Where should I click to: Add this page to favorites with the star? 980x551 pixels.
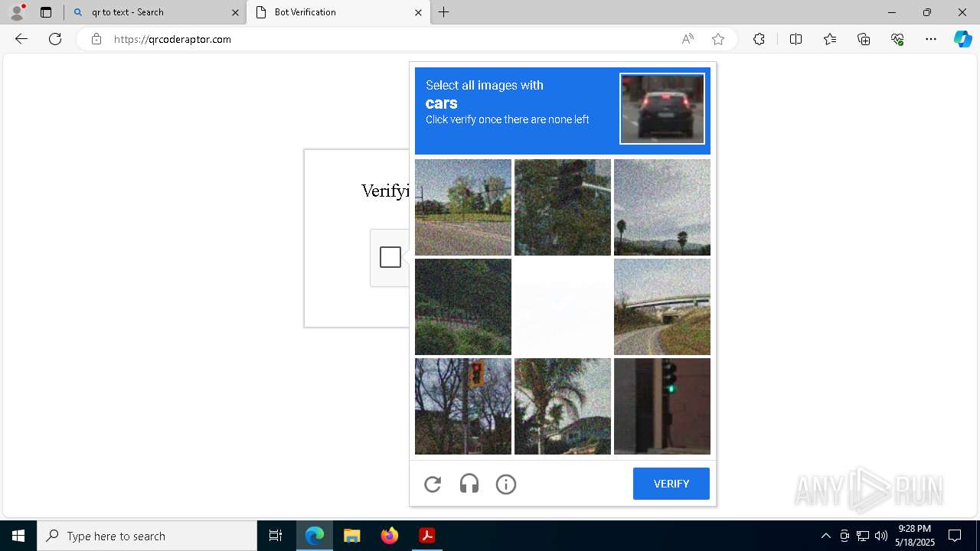[717, 39]
